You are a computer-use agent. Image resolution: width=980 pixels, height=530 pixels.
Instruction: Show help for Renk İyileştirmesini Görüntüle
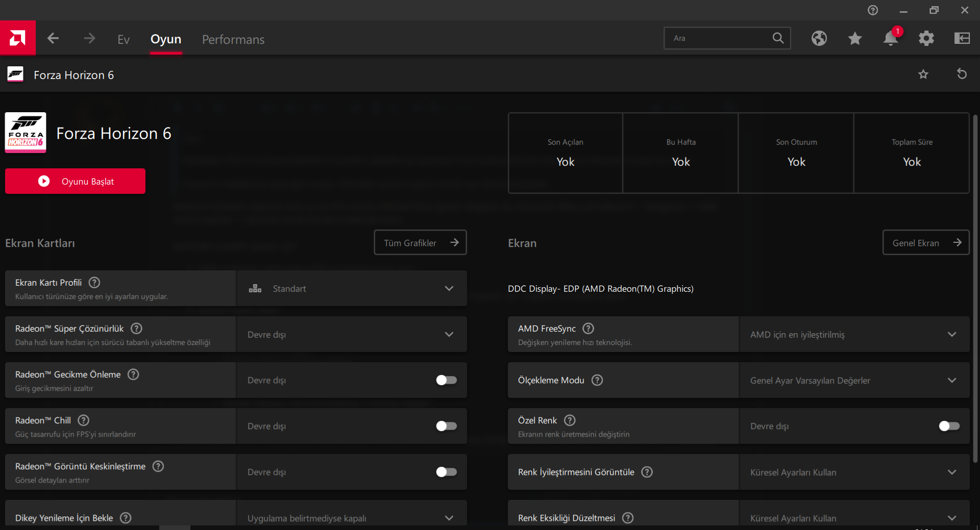647,472
